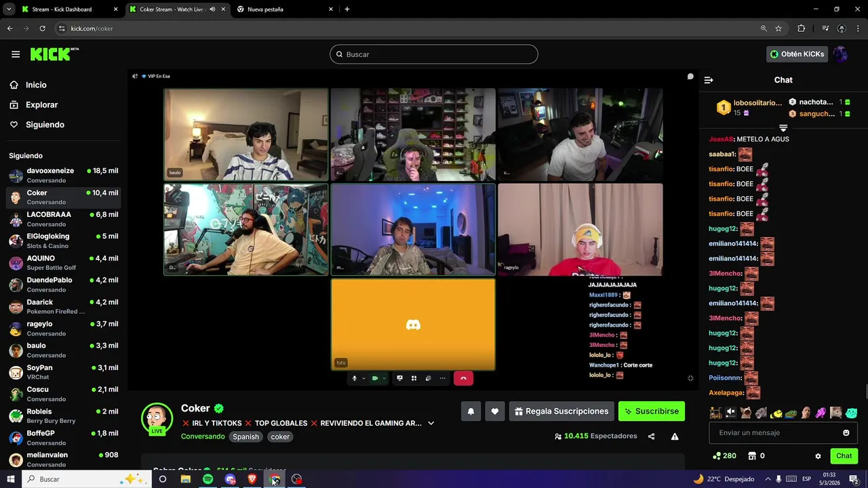Viewport: 868px width, 488px height.
Task: Open a new browser tab
Action: click(347, 9)
